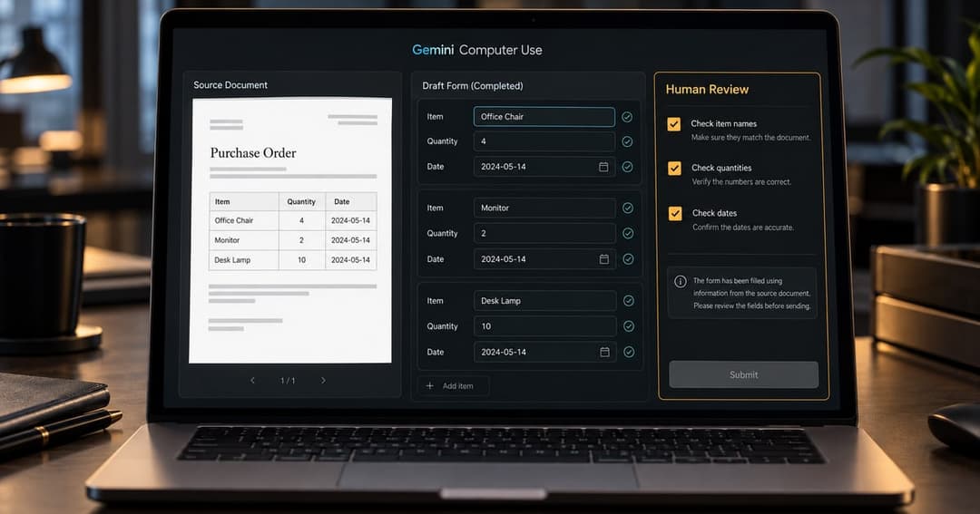The image size is (980, 514).
Task: Click checkmark icon beside Monitor item field
Action: (x=628, y=208)
